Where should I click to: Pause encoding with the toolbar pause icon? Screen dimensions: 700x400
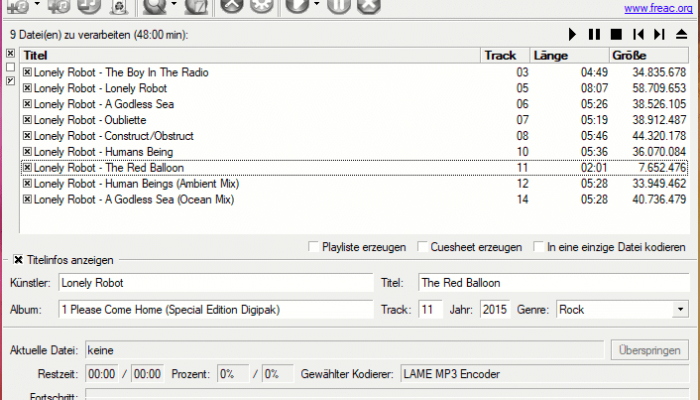coord(339,6)
